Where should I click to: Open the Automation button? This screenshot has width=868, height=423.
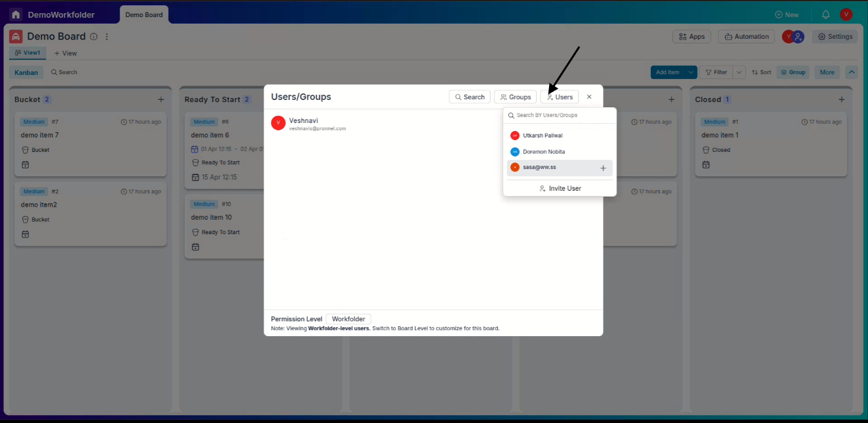point(746,37)
